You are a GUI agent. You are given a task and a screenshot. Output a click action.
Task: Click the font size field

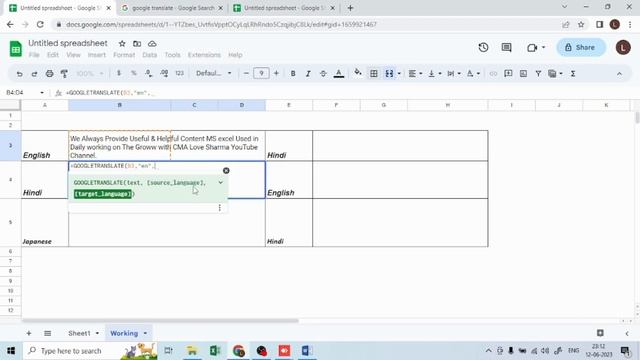[x=261, y=73]
